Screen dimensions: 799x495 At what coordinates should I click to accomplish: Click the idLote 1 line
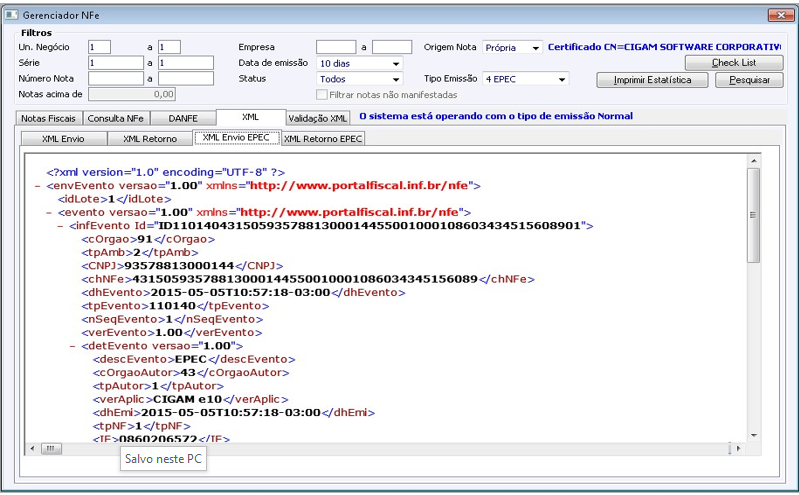[114, 199]
